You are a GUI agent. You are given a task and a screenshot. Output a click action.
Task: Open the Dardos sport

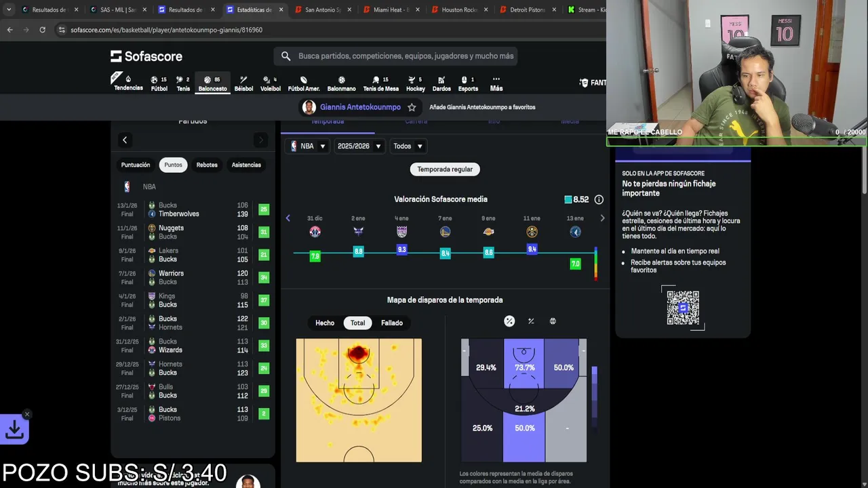(441, 83)
